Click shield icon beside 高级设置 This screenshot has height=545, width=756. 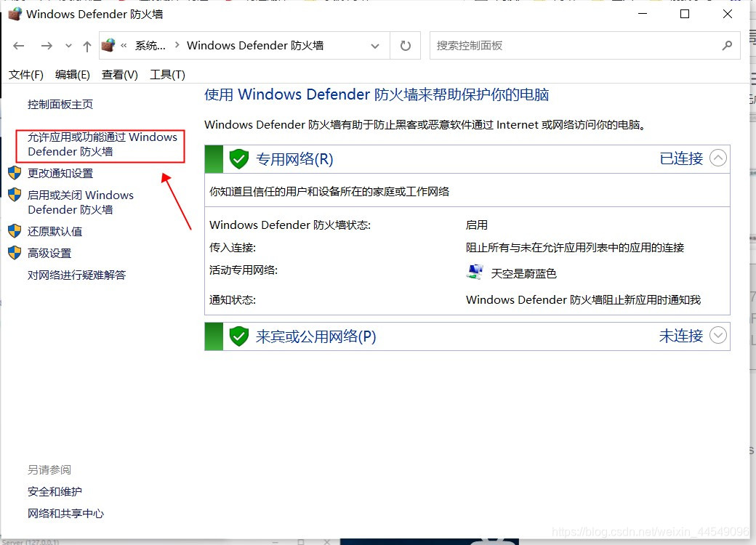15,252
